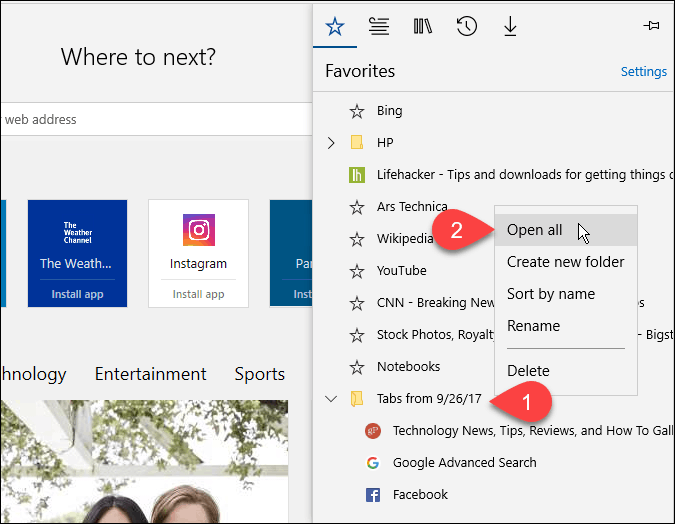Click the Lifehacker favicon icon

357,175
